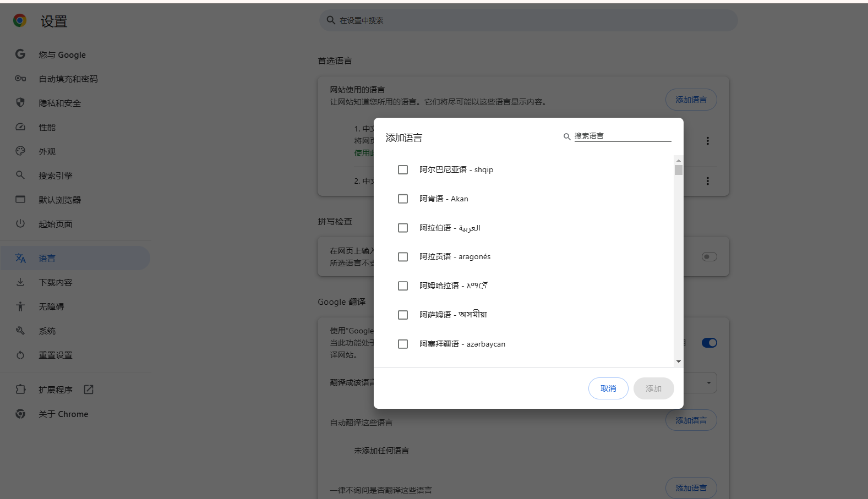
Task: Click 添加语言 button under 网站使用的语言
Action: 691,100
